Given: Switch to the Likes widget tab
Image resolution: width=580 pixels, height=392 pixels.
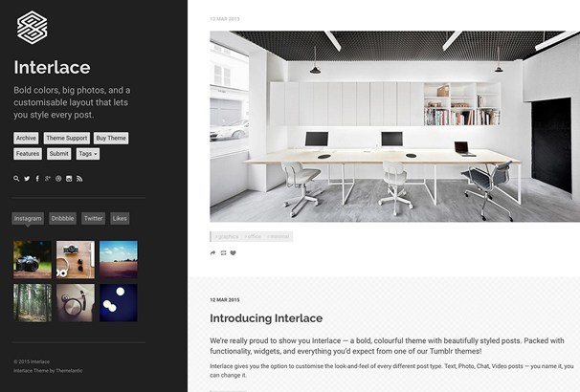Looking at the screenshot, I should click(120, 218).
